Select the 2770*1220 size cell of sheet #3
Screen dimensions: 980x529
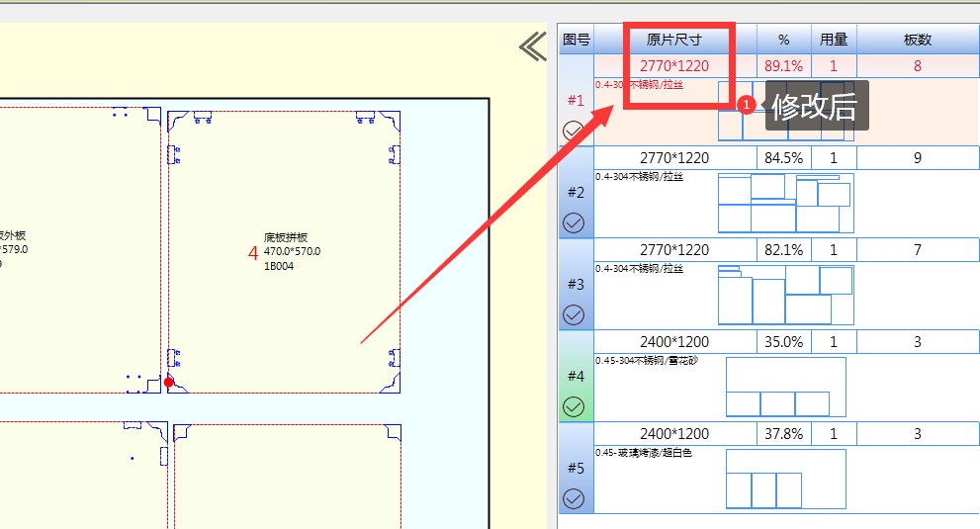click(675, 249)
